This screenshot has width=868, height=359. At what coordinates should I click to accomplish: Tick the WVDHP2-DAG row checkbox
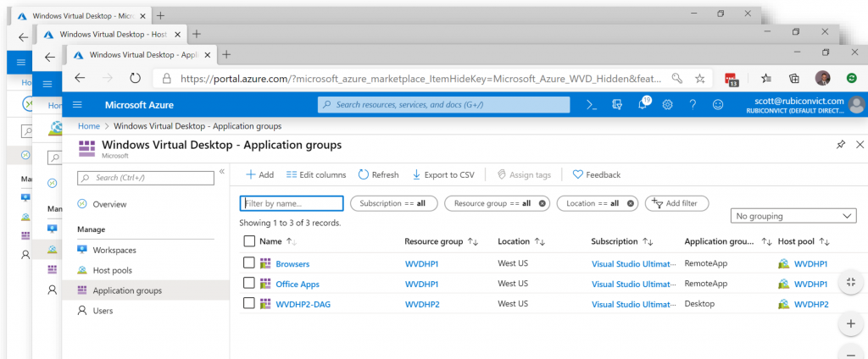coord(249,303)
